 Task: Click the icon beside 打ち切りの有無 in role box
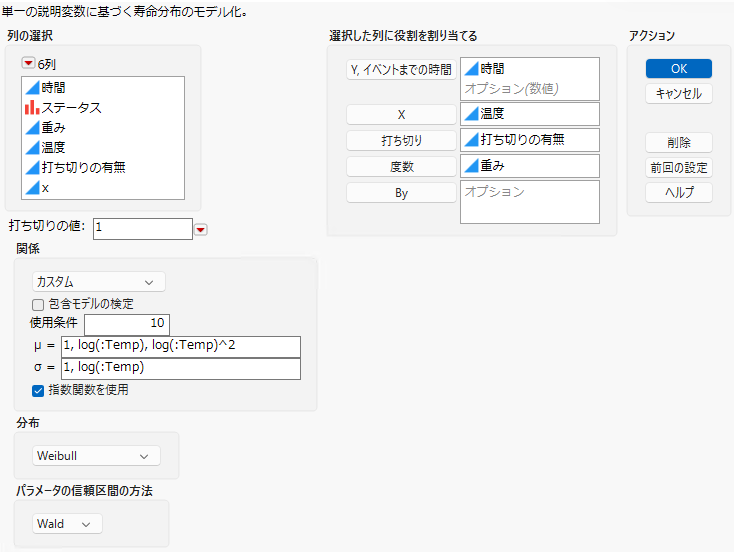click(x=471, y=140)
